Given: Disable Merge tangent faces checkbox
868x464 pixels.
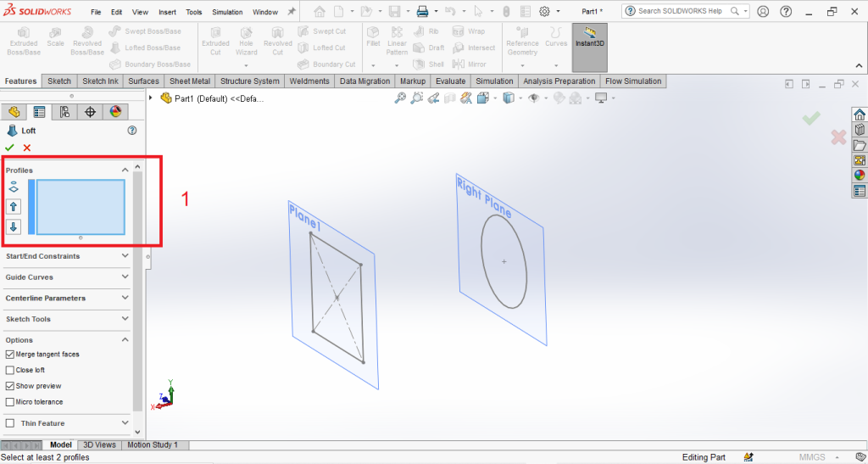Looking at the screenshot, I should (x=10, y=355).
